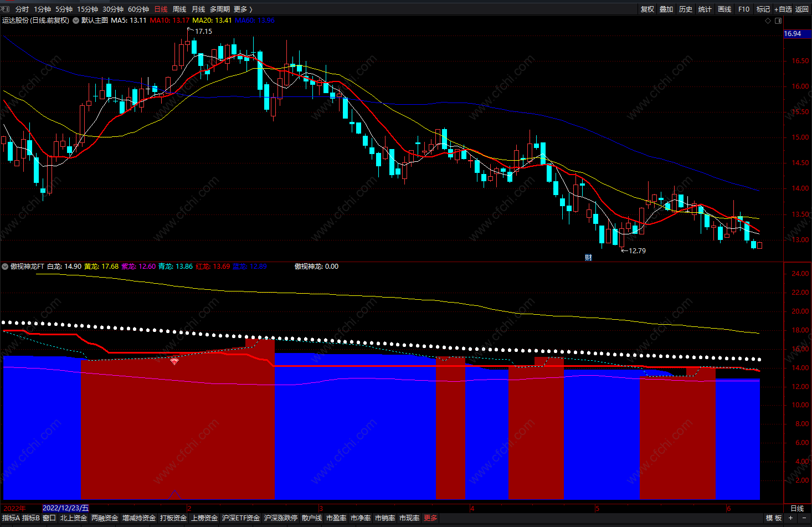
Task: Expand the red 更多 indicators list
Action: (x=430, y=518)
